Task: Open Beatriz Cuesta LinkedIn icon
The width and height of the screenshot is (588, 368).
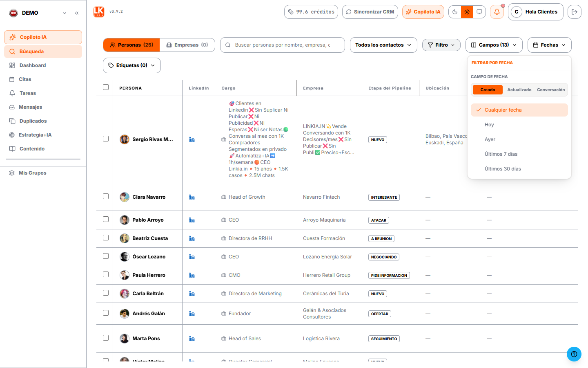Action: (192, 238)
